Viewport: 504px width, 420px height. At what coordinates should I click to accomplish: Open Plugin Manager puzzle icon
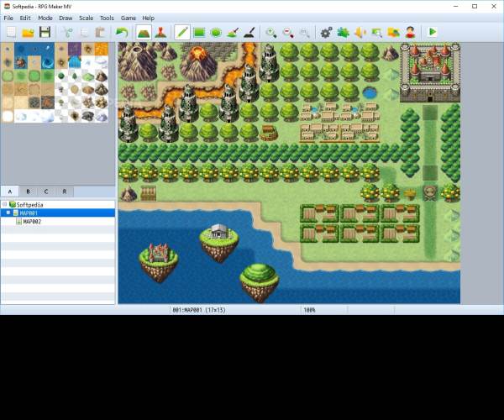(343, 32)
